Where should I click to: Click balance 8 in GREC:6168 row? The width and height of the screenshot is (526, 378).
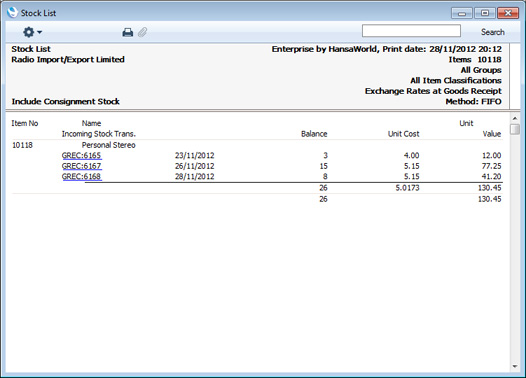pos(325,176)
